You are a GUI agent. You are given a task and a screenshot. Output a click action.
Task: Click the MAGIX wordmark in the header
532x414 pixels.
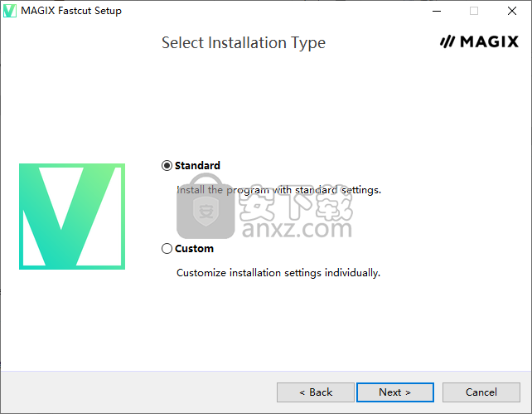490,42
